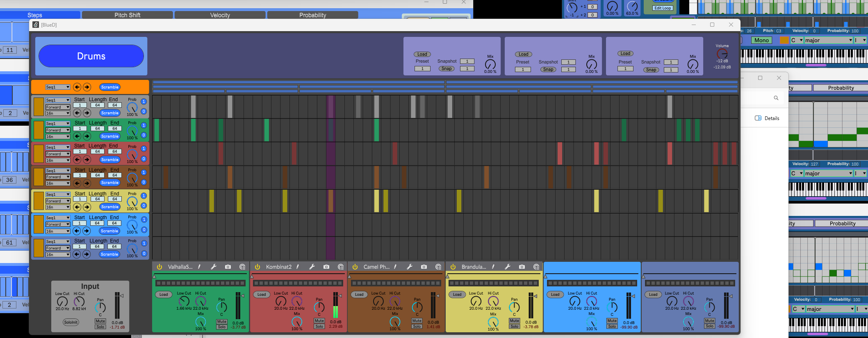Image resolution: width=868 pixels, height=338 pixels.
Task: Open the wrench settings for ValhallaS device
Action: 214,267
